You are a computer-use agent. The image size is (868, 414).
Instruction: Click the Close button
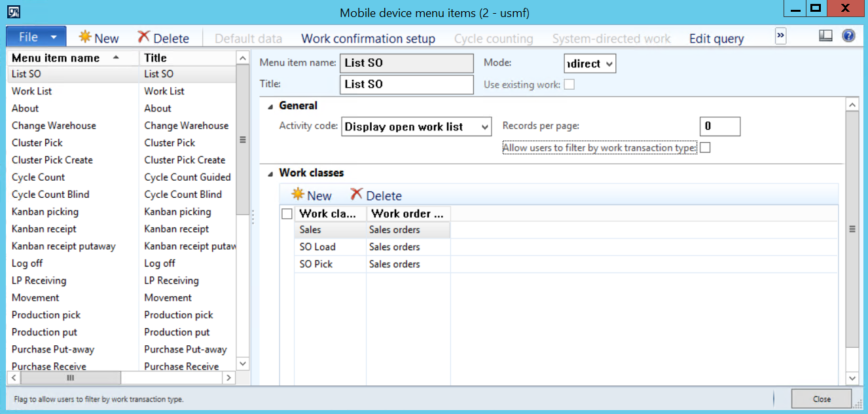(822, 399)
